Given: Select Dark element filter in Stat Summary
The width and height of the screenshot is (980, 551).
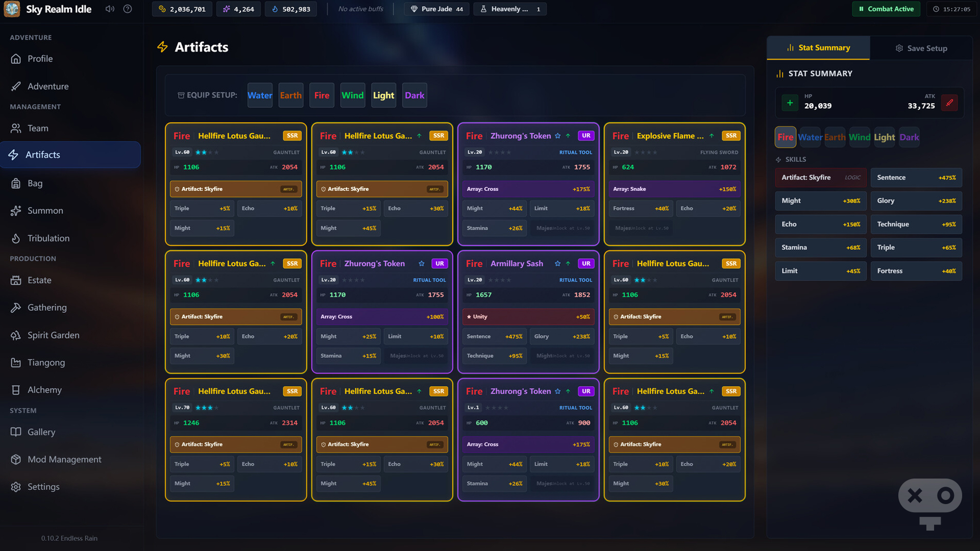Looking at the screenshot, I should tap(909, 137).
